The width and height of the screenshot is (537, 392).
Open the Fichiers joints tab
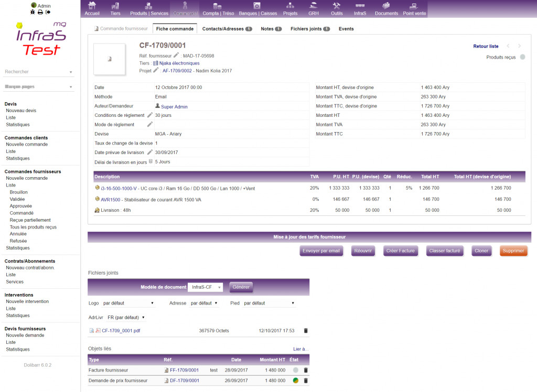310,29
